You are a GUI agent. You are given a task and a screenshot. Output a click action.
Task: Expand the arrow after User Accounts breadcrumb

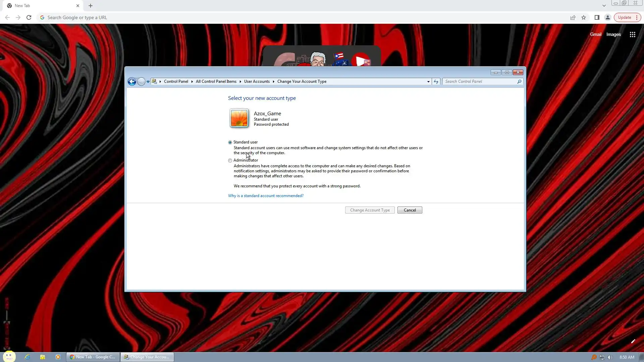[273, 81]
